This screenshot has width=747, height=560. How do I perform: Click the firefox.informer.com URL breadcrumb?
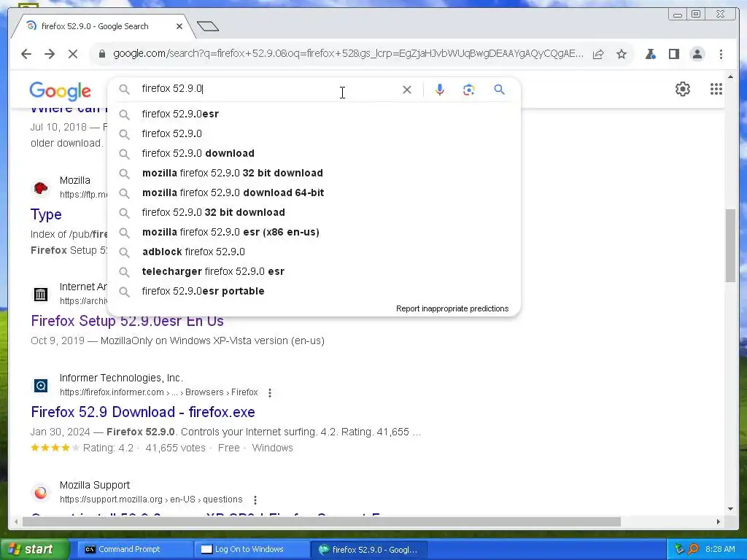[158, 392]
